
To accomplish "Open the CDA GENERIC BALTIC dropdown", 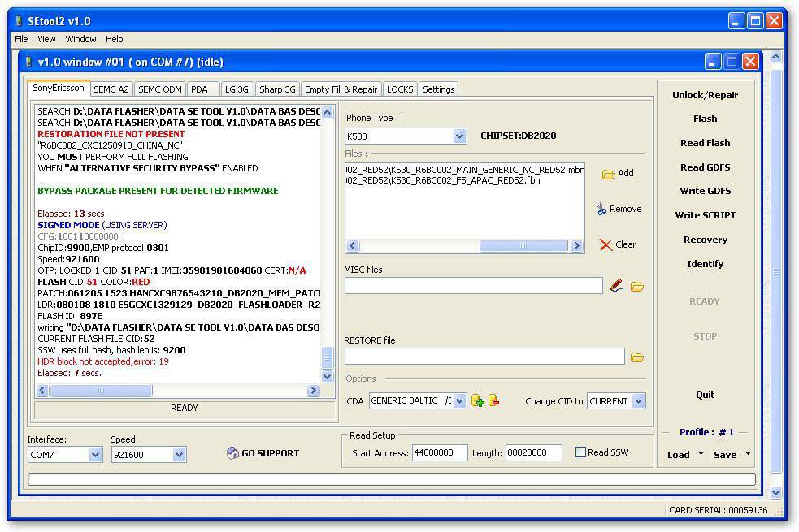I will point(459,400).
